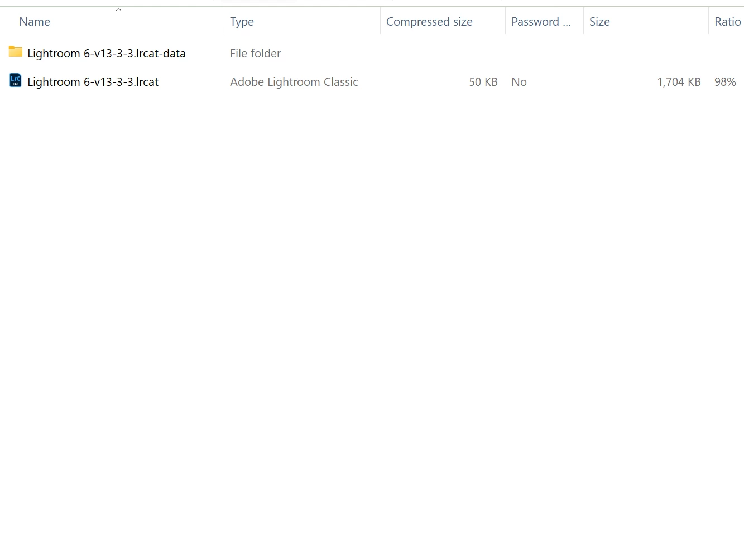Viewport: 744px width, 560px height.
Task: Sort by the Ratio column header
Action: click(728, 22)
